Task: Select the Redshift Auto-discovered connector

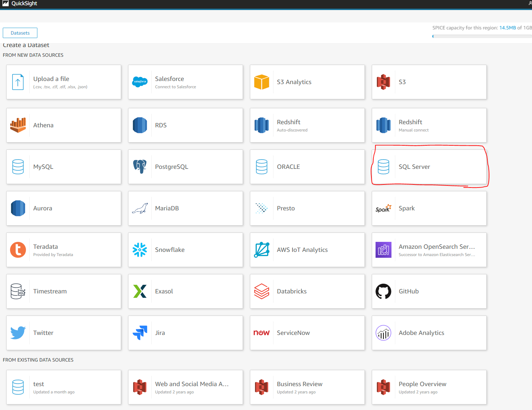Action: coord(307,125)
